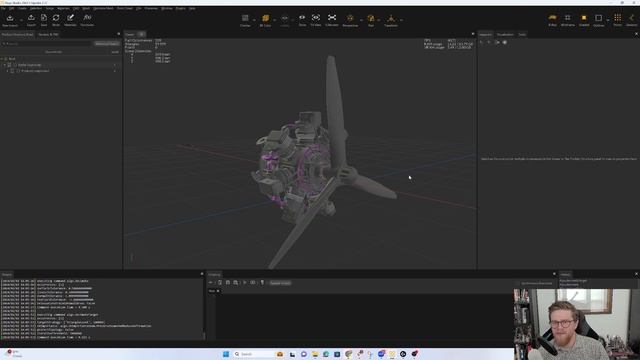This screenshot has height=360, width=640.
Task: Click the fourth Scripting toolbar icon
Action: click(x=236, y=282)
